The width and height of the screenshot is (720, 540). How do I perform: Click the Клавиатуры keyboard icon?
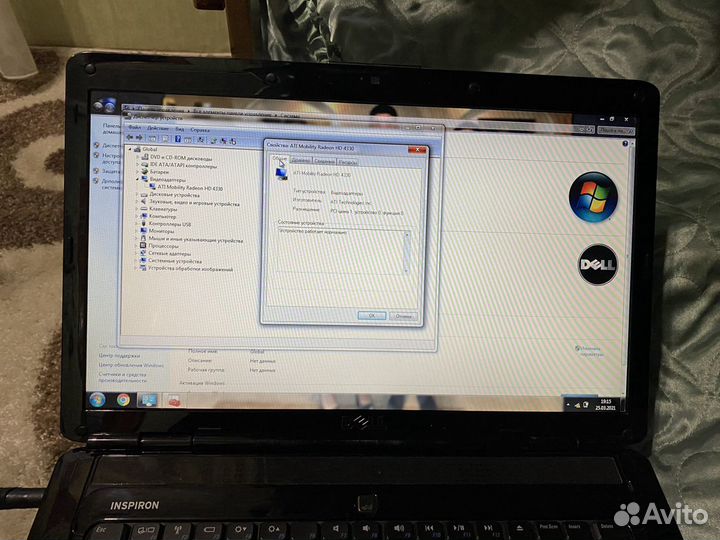[144, 209]
